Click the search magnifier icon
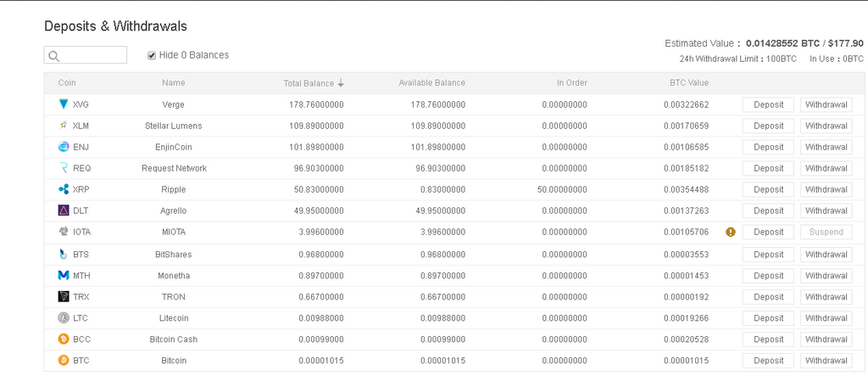Image resolution: width=868 pixels, height=376 pixels. 53,55
